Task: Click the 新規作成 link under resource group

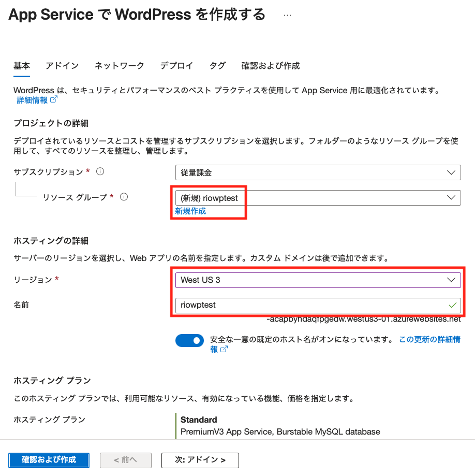Action: (190, 211)
